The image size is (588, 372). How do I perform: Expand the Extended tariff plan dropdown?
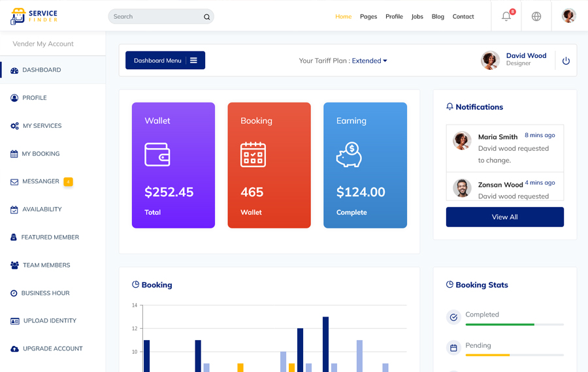tap(369, 61)
